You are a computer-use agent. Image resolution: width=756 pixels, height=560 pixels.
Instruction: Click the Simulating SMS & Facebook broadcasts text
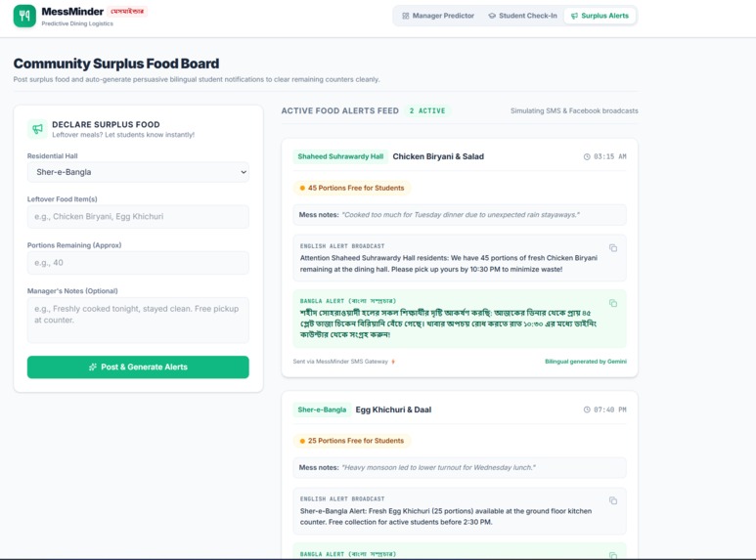(x=574, y=110)
